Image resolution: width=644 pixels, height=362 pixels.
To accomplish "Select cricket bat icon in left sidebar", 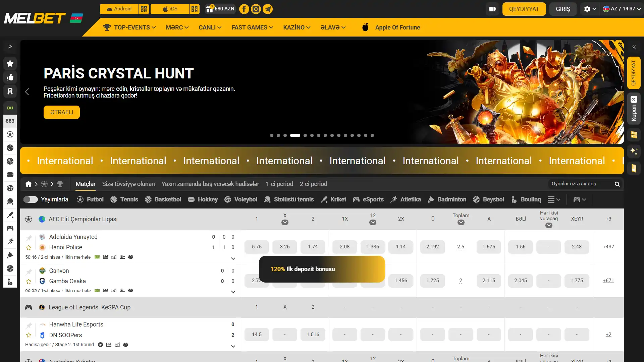I will pyautogui.click(x=10, y=215).
